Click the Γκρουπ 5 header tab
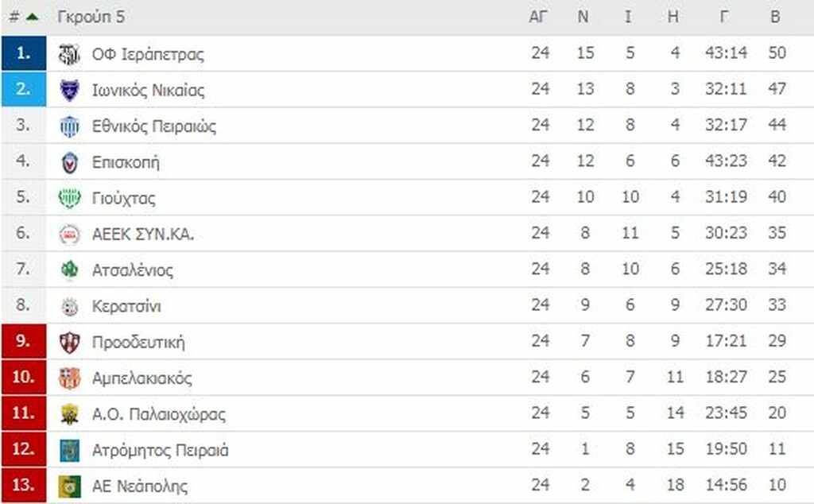 click(87, 15)
